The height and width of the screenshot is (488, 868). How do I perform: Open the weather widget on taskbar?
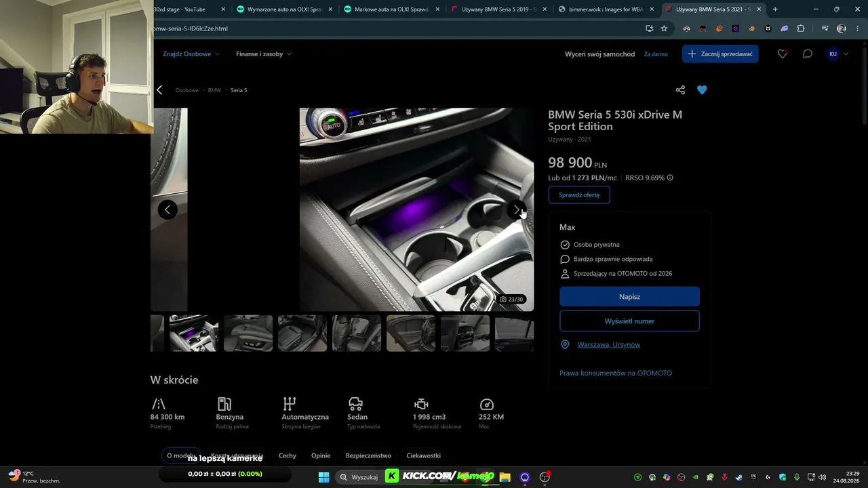pyautogui.click(x=34, y=477)
